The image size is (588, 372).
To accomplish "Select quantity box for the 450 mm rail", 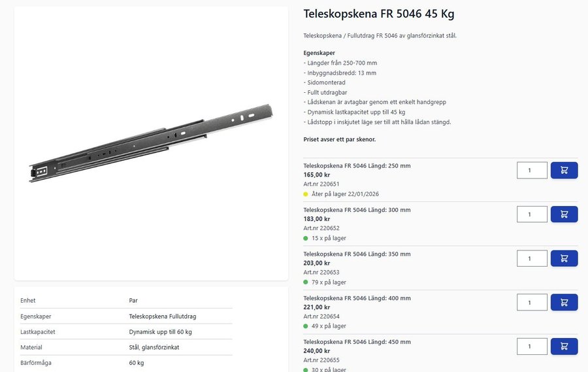I will tap(532, 346).
